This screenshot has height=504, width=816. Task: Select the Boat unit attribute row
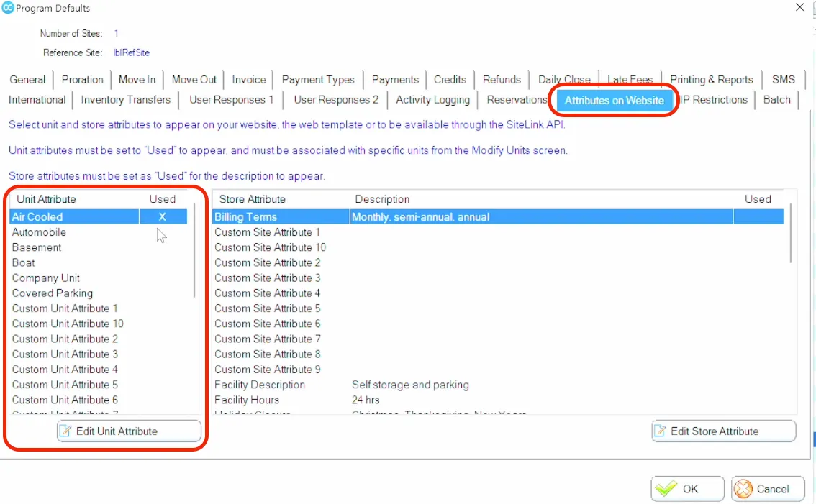(x=99, y=262)
